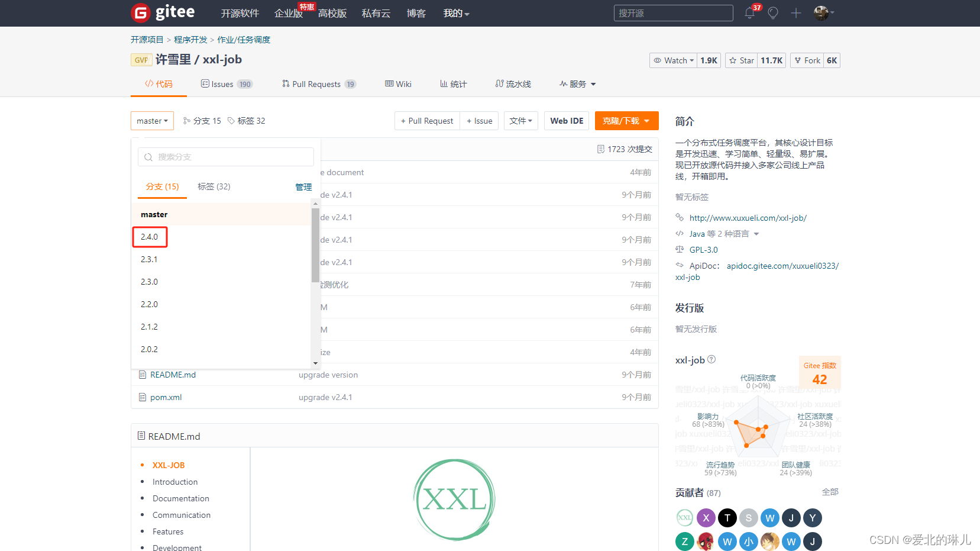Open 企业版 in top navigation

point(289,13)
